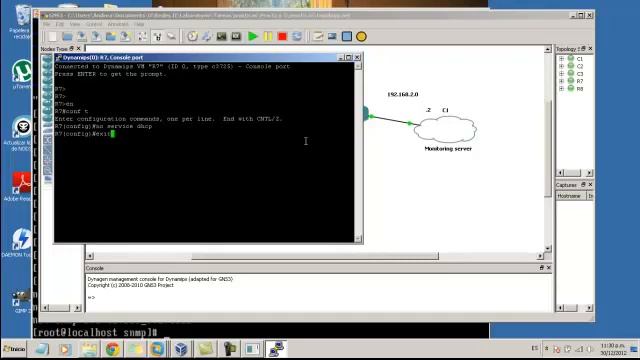640x360 pixels.
Task: Close the Captures dock panel
Action: [590, 185]
